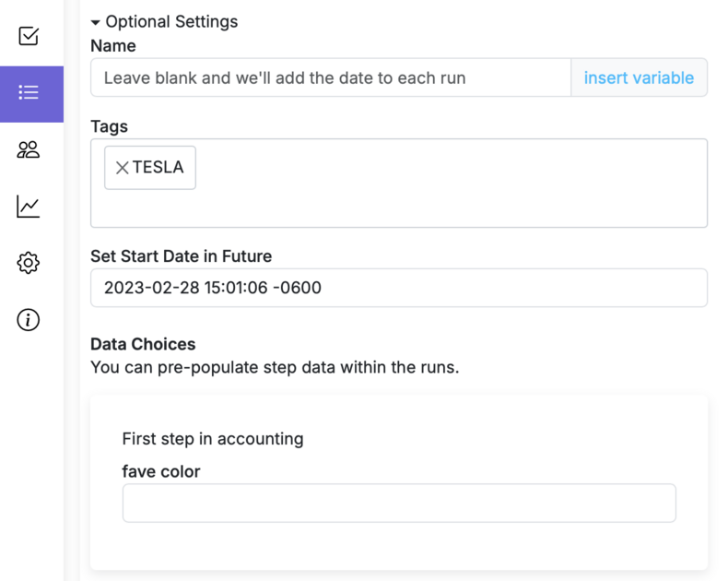Click the Optional Settings heading text

(x=171, y=21)
